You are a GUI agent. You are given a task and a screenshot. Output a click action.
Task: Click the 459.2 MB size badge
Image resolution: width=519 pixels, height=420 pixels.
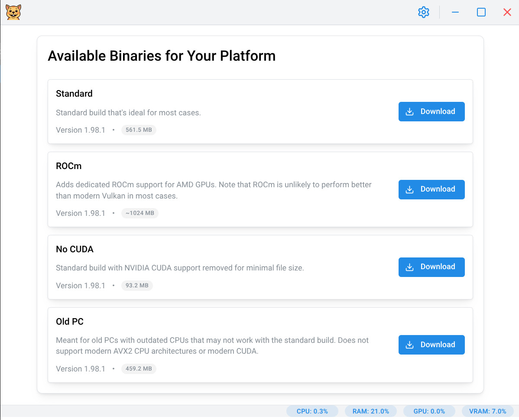click(x=139, y=369)
